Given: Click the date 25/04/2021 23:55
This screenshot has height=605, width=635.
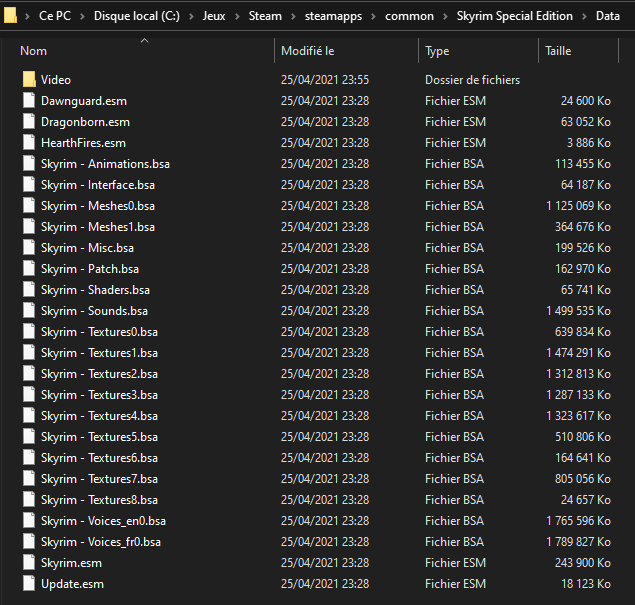Looking at the screenshot, I should (325, 80).
